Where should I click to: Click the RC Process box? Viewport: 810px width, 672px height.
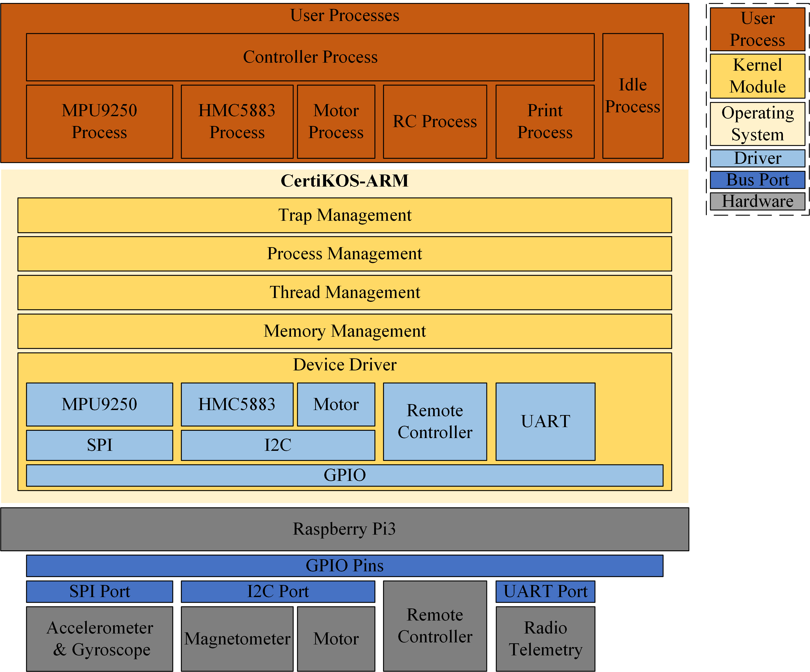coord(435,121)
